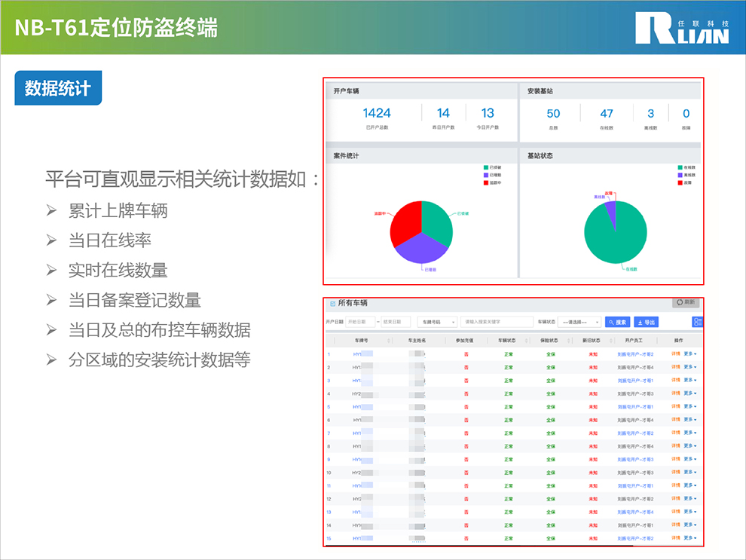Viewport: 746px width, 560px height.
Task: Click the blue list-view icon beside 导出
Action: coord(697,322)
